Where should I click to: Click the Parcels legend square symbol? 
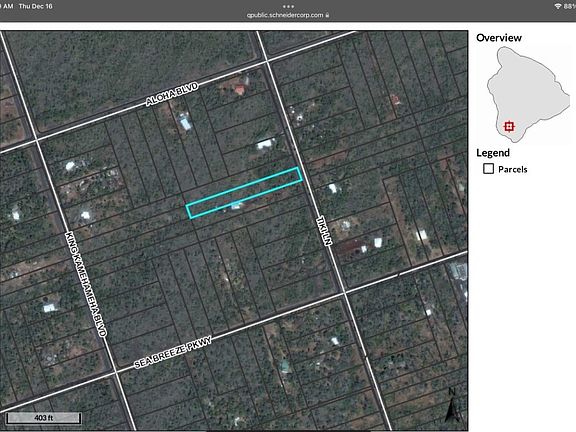488,169
